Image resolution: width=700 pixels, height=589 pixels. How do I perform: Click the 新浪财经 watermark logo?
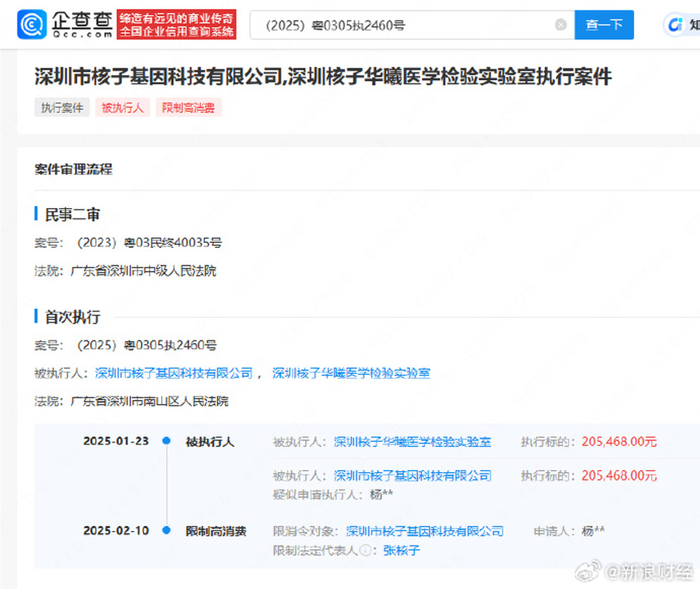pyautogui.click(x=588, y=571)
